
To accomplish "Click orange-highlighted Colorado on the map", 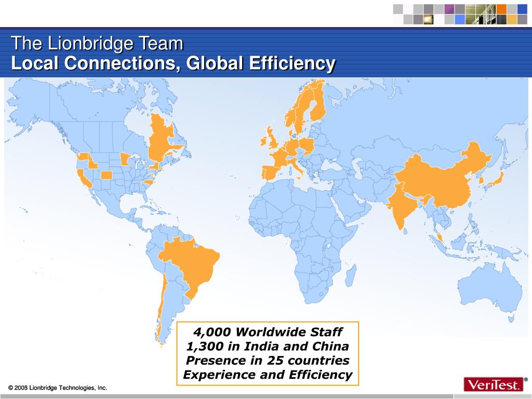I will click(107, 175).
